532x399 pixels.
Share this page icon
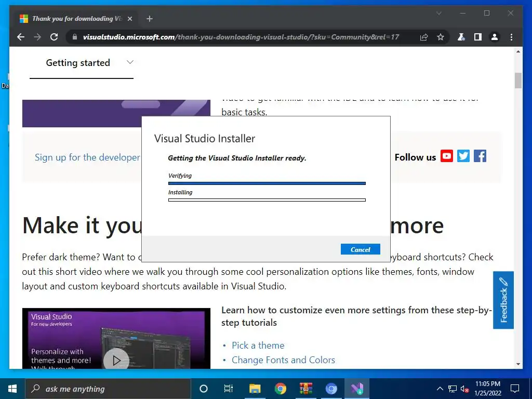(x=424, y=37)
